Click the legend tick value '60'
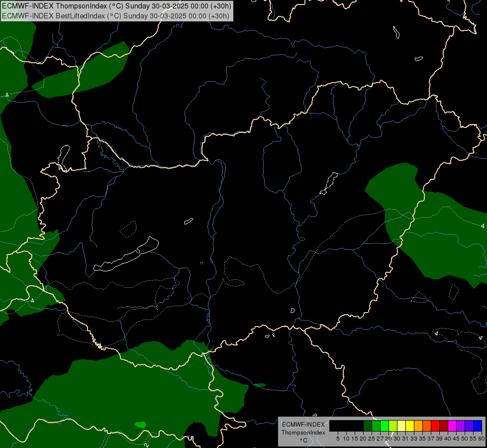This screenshot has width=487, height=448. 482,439
